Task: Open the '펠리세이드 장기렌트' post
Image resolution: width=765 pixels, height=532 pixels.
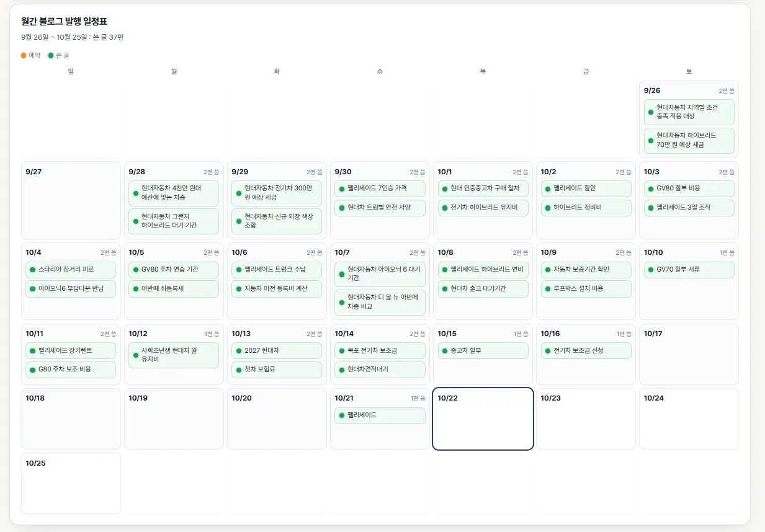Action: point(71,351)
